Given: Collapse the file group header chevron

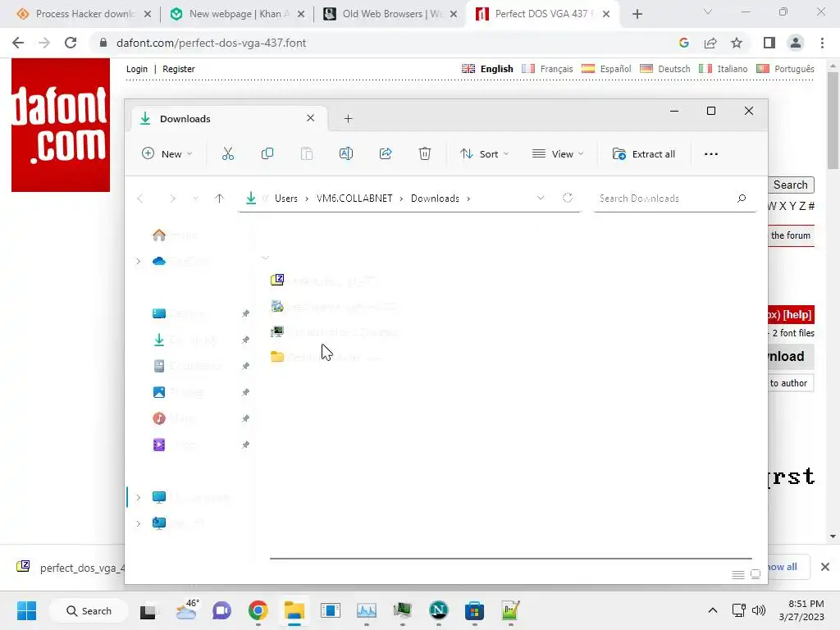Looking at the screenshot, I should (x=265, y=258).
